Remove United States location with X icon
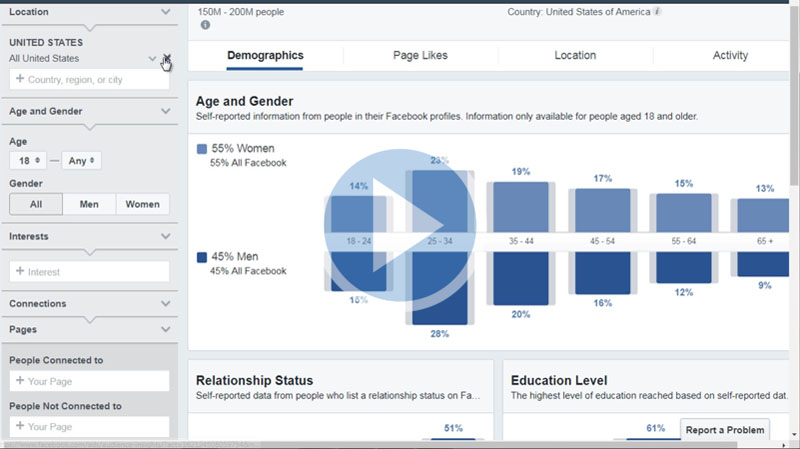 click(167, 59)
